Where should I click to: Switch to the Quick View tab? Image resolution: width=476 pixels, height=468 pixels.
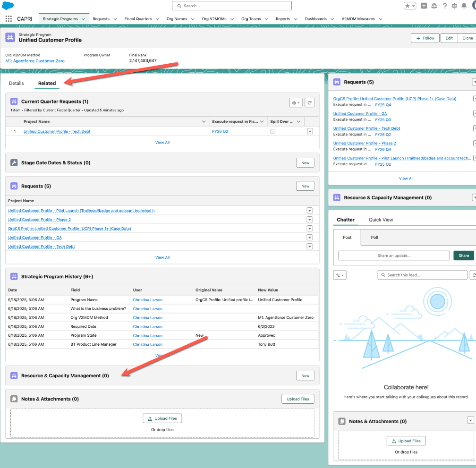(381, 220)
